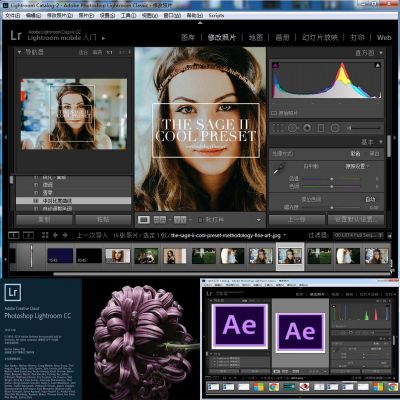Hide the top module panel arrow
Viewport: 400px width, 400px height.
(x=200, y=23)
